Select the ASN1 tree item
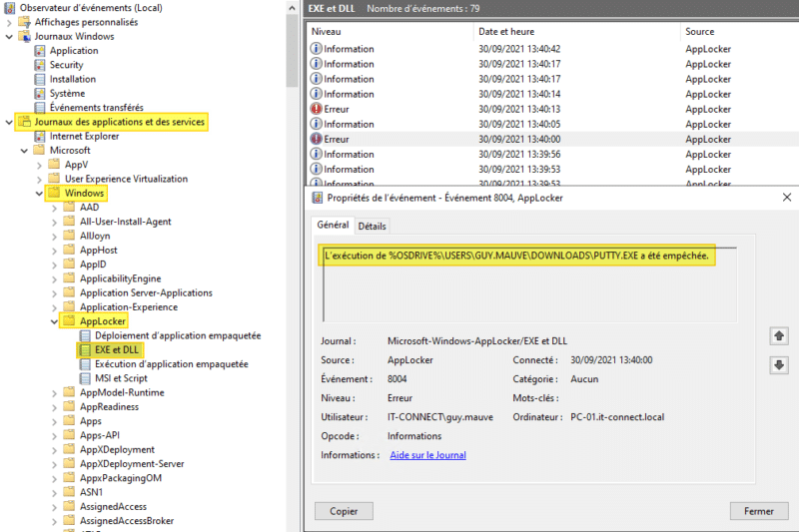 click(91, 492)
